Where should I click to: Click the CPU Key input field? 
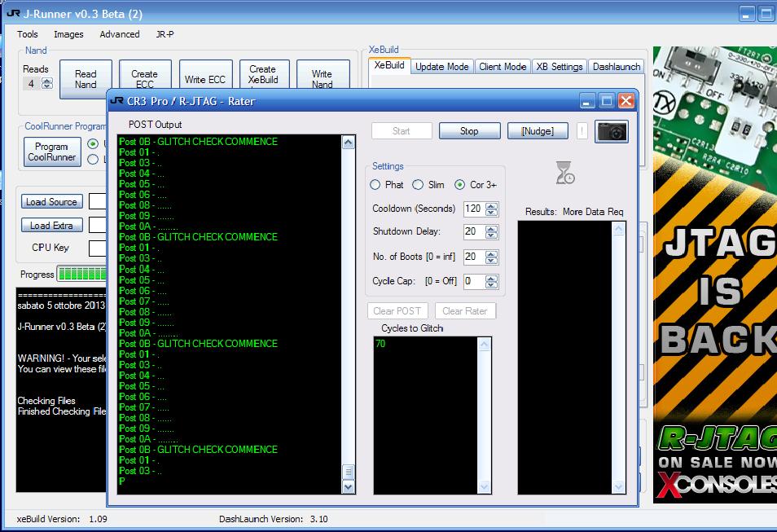[x=98, y=248]
